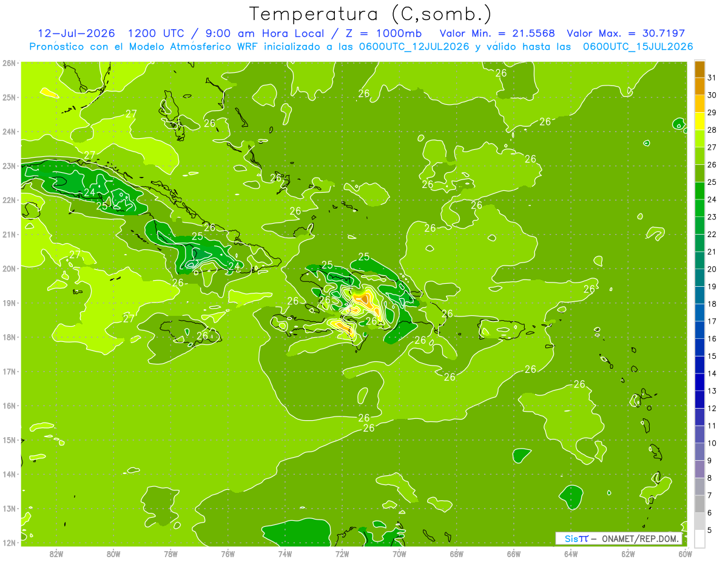This screenshot has height=562, width=728.
Task: Click the colorbar label 13
Action: tap(712, 391)
